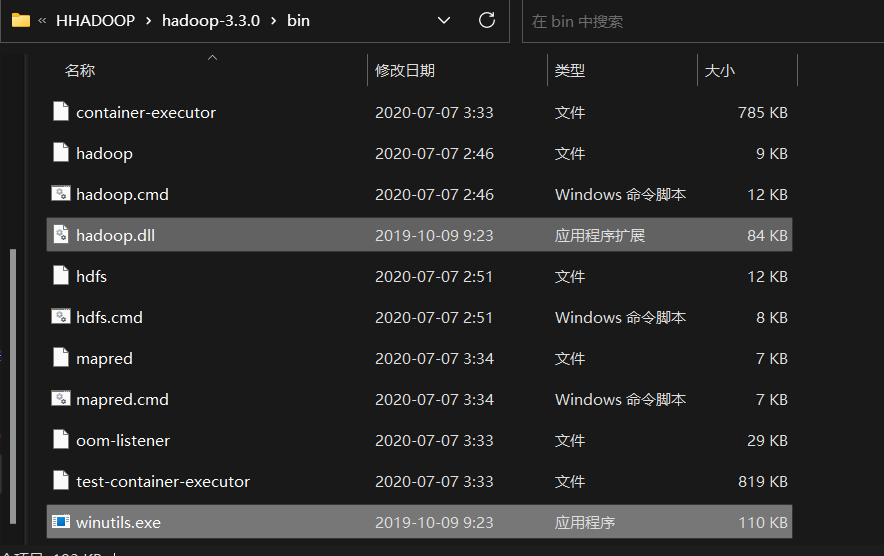This screenshot has width=884, height=556.
Task: Click the refresh icon in address bar
Action: [x=487, y=20]
